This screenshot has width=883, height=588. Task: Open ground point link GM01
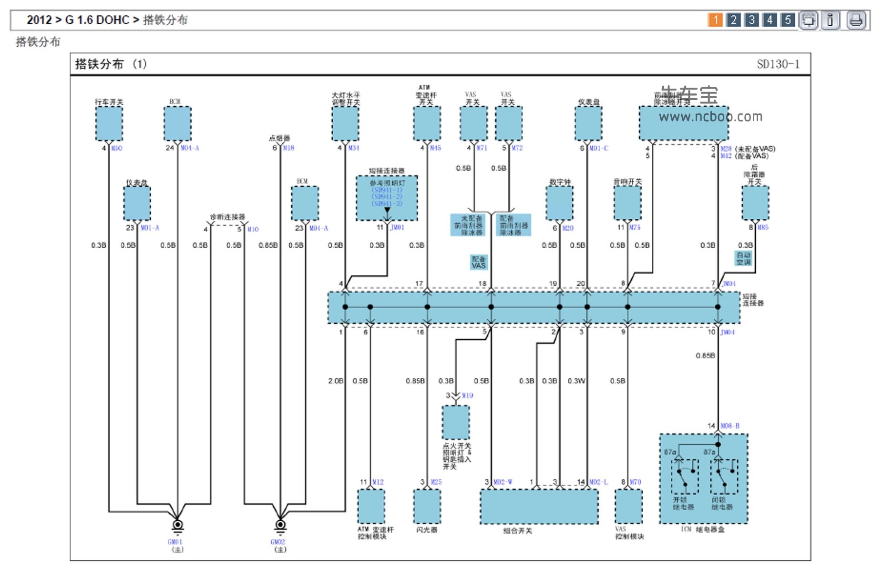[x=175, y=542]
